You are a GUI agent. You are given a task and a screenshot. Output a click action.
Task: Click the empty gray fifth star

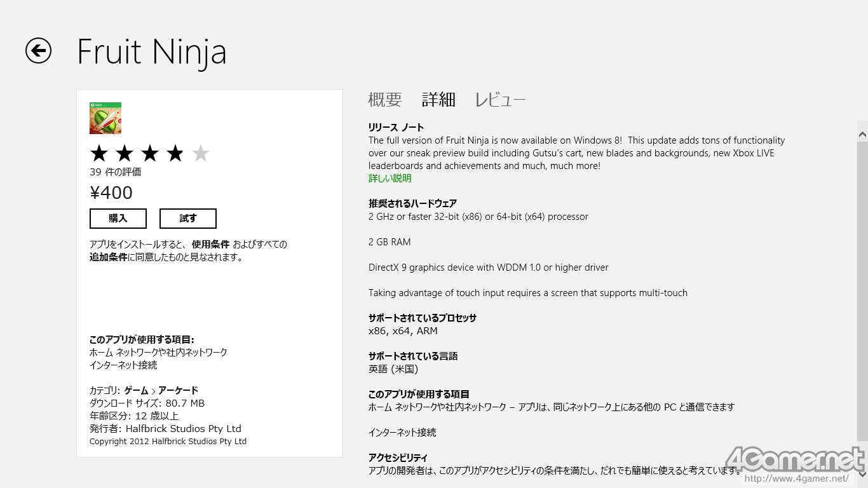[x=201, y=153]
